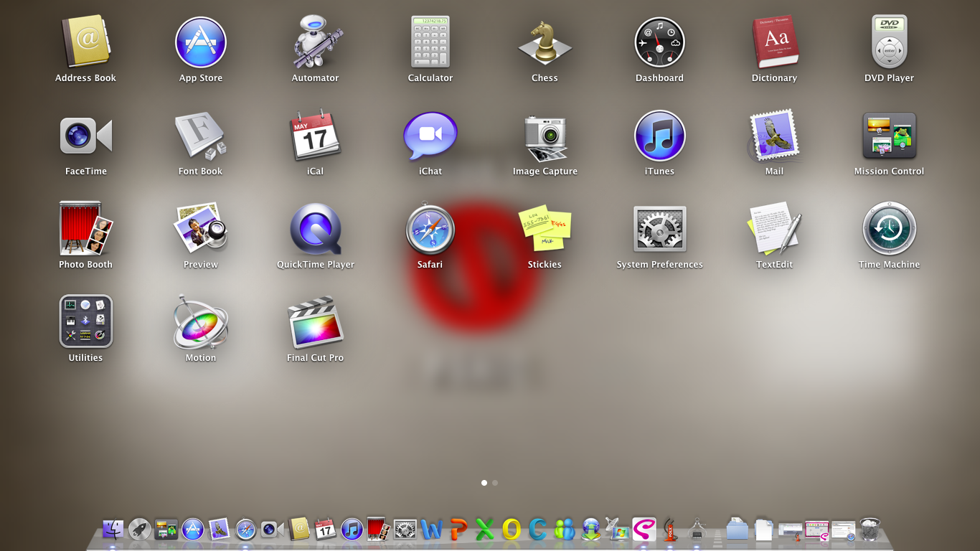Click the pink S app icon in Dock
Screen dimensions: 980x551
644,530
